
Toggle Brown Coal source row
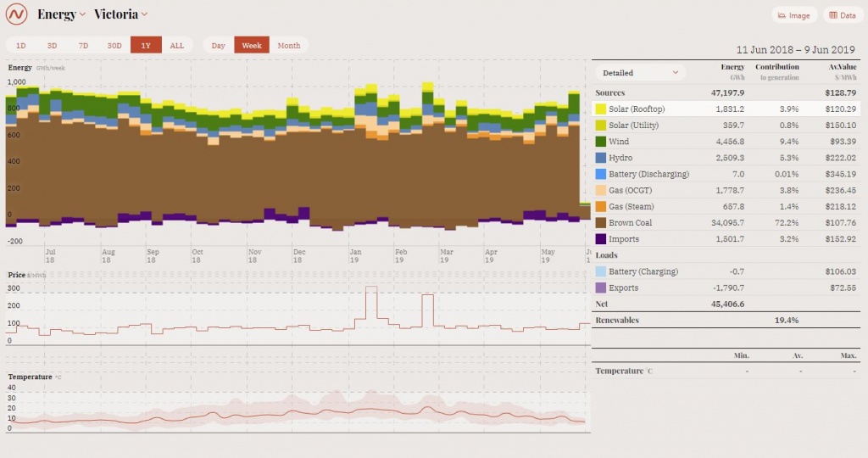[632, 223]
